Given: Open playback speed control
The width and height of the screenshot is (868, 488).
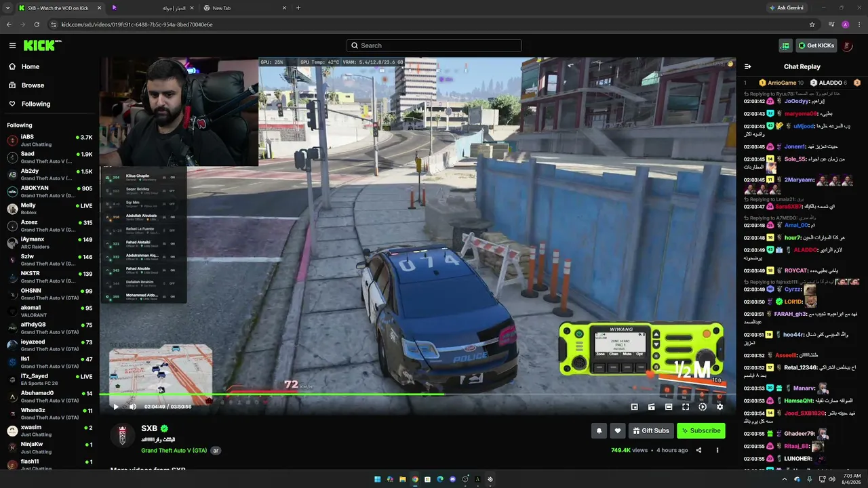Looking at the screenshot, I should pos(703,407).
